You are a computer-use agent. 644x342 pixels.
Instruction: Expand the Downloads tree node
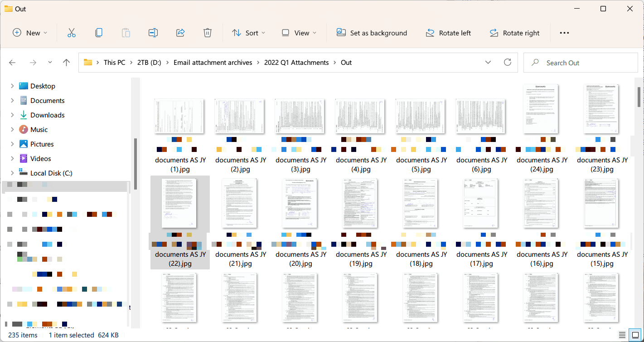(12, 115)
